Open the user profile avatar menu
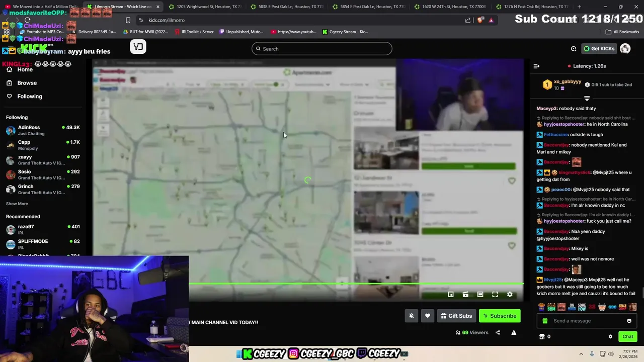The width and height of the screenshot is (644, 362). [x=625, y=49]
